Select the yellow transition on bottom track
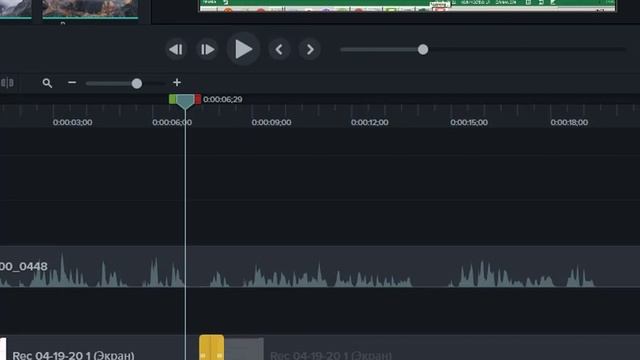The height and width of the screenshot is (360, 640). tap(211, 347)
